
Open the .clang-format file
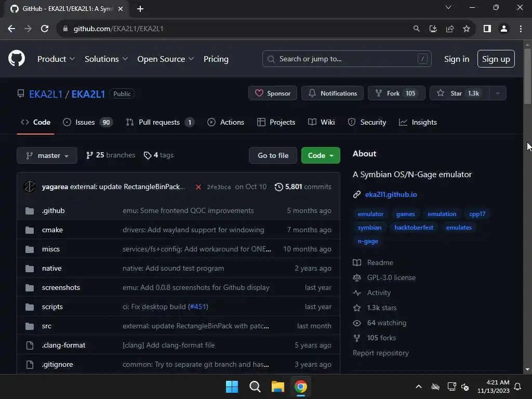64,345
